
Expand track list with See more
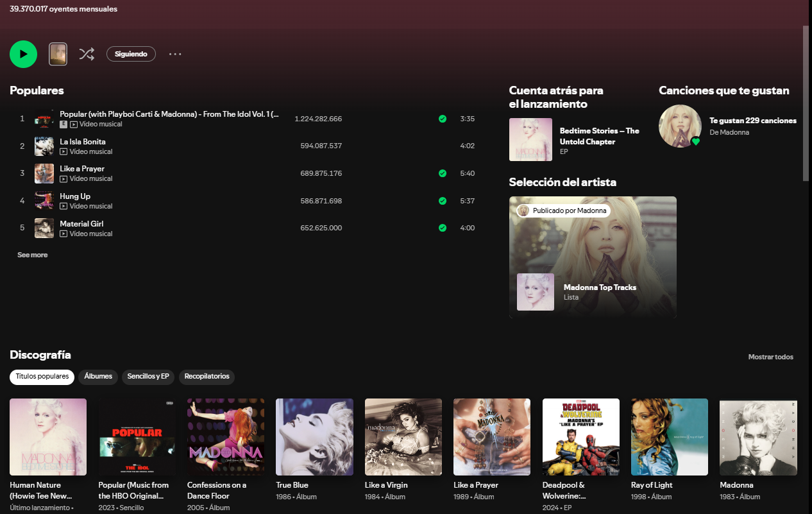point(32,255)
